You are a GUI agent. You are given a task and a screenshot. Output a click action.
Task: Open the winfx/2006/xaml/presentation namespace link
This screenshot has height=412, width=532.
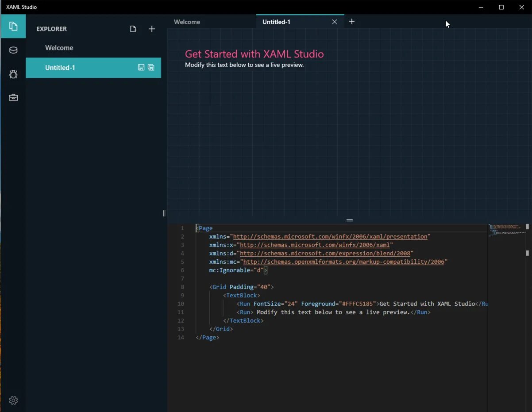(330, 236)
